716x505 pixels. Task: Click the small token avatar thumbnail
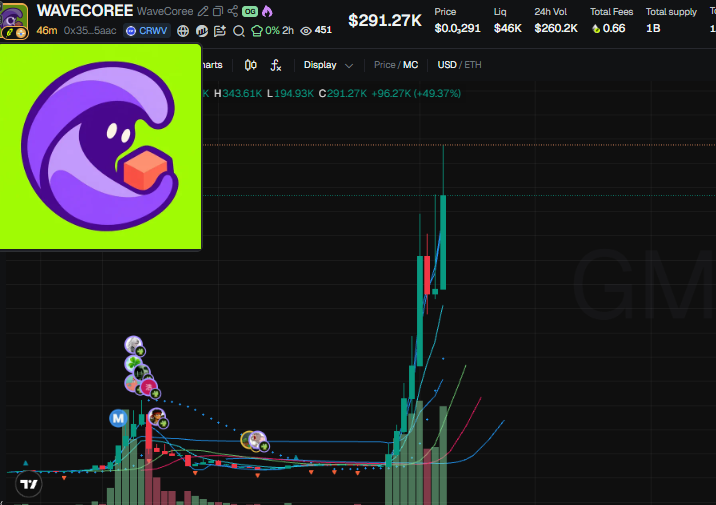pos(14,20)
